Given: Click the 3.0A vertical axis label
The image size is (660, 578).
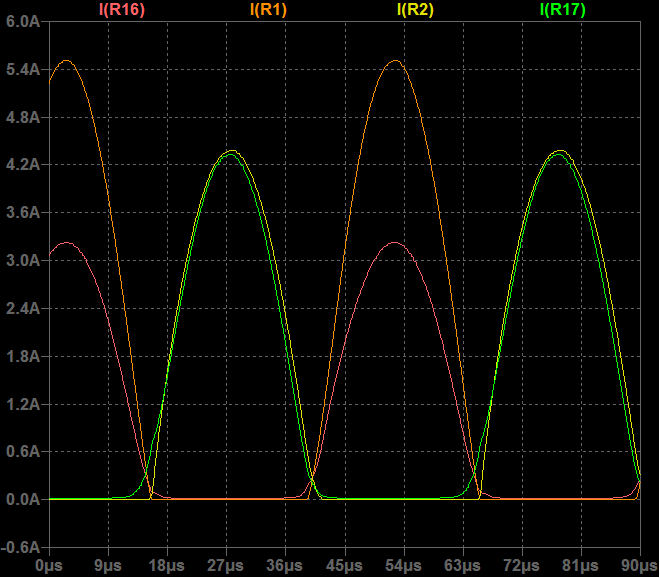Looking at the screenshot, I should pyautogui.click(x=23, y=261).
